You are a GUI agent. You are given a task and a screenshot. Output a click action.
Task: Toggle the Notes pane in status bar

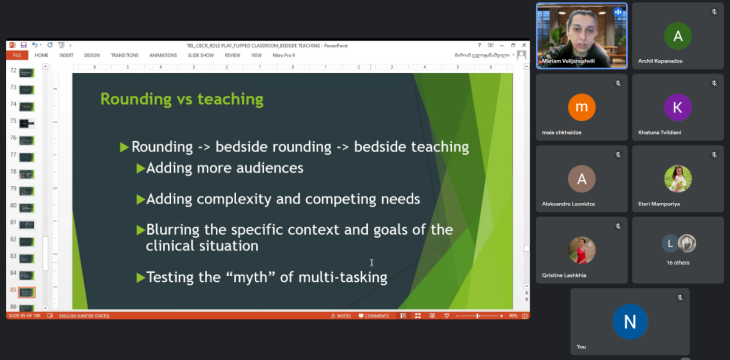341,316
